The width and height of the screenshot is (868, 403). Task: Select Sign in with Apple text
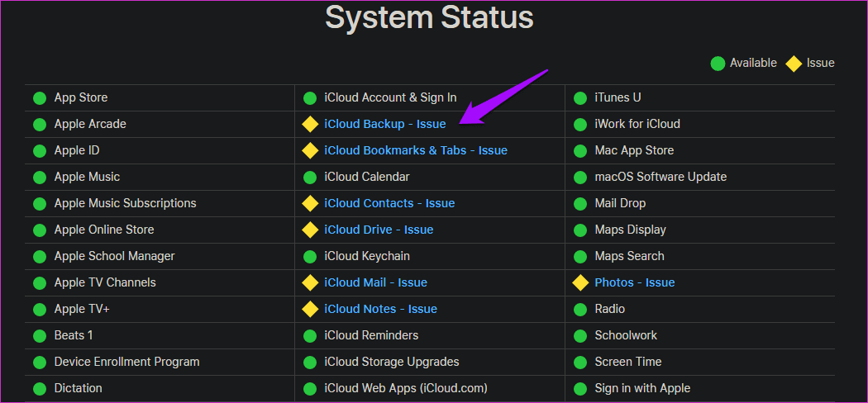642,388
